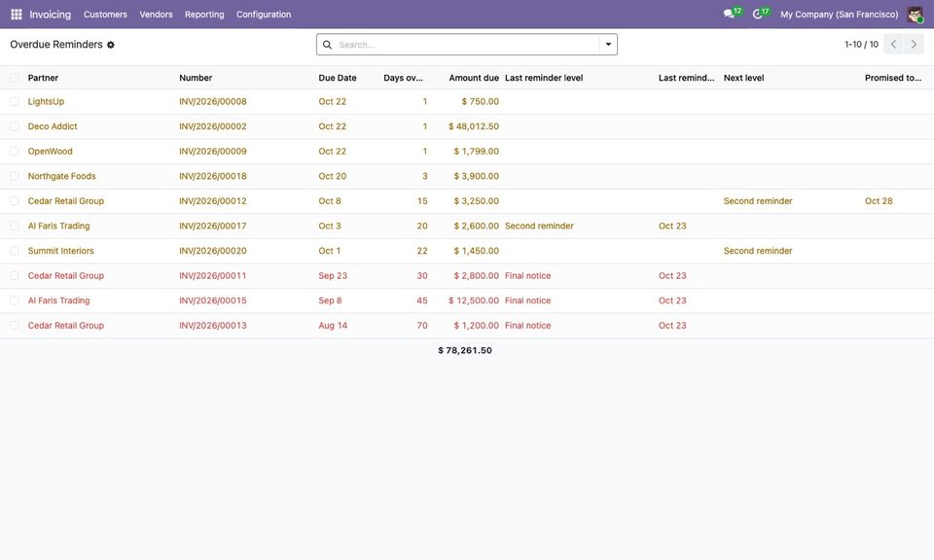Click the Oct 28 promised date cell
The height and width of the screenshot is (560, 934).
tap(879, 201)
